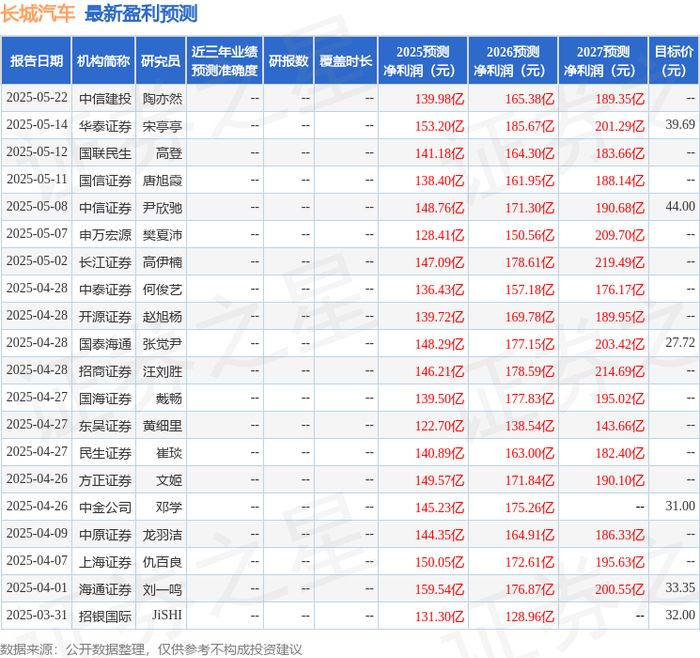
Task: Select value 188.14亿
Action: coord(620,180)
